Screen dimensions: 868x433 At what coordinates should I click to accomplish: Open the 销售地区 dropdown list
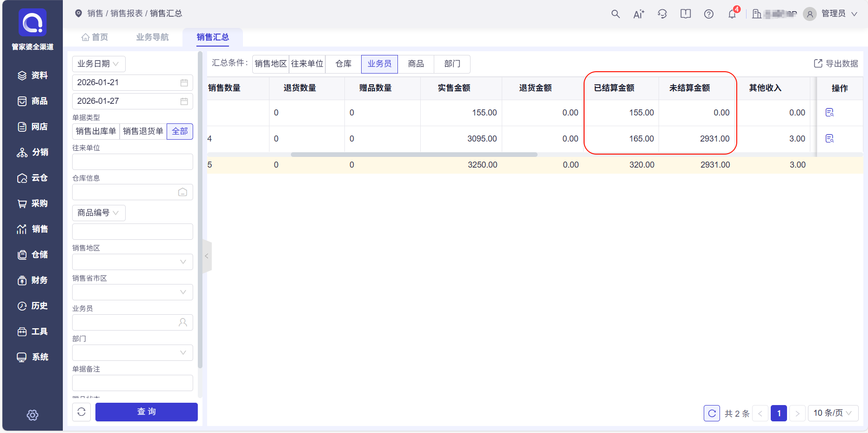[x=133, y=262]
